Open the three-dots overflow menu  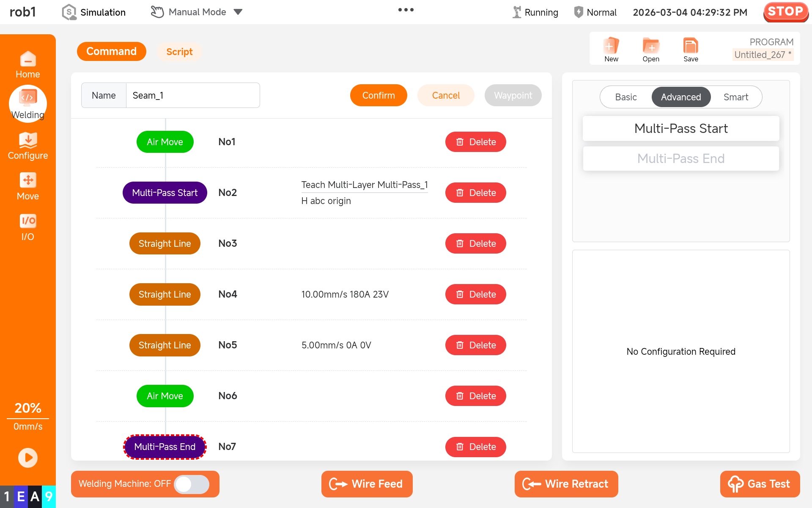point(406,10)
